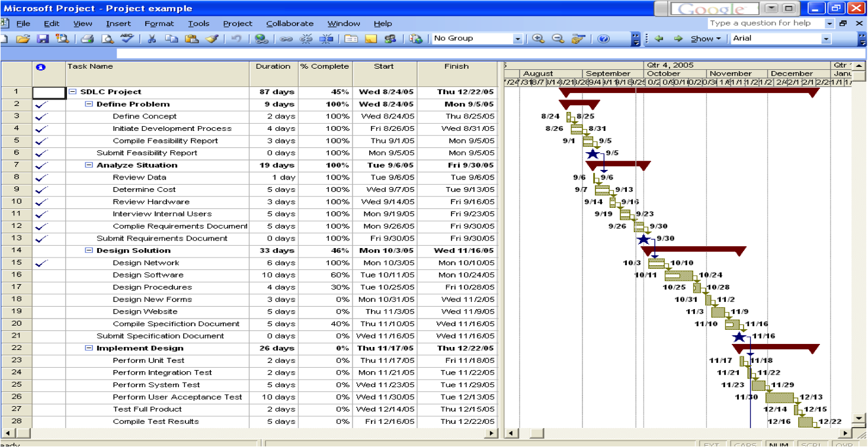The width and height of the screenshot is (868, 447).
Task: Open the Project menu
Action: 238,24
